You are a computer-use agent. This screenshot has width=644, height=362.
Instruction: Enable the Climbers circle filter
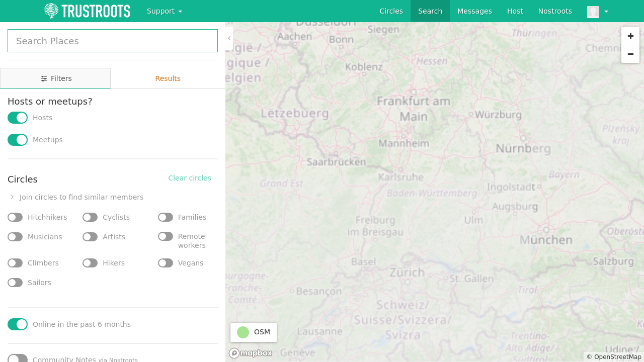[15, 263]
